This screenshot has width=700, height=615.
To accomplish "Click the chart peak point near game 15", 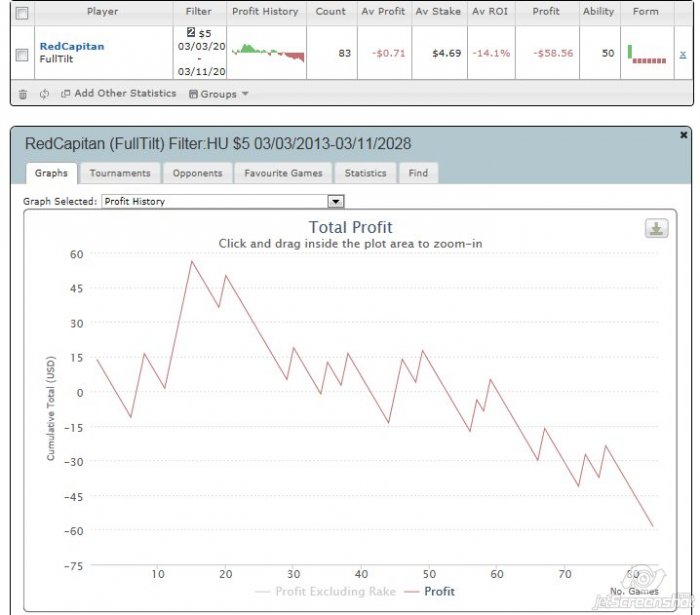I will coord(192,262).
